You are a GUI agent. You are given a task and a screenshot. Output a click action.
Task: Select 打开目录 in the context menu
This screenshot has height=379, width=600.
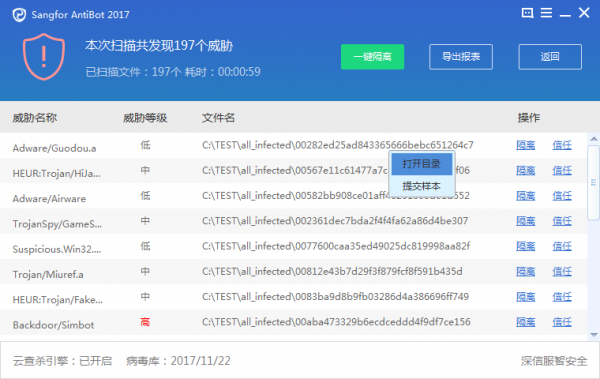(421, 164)
